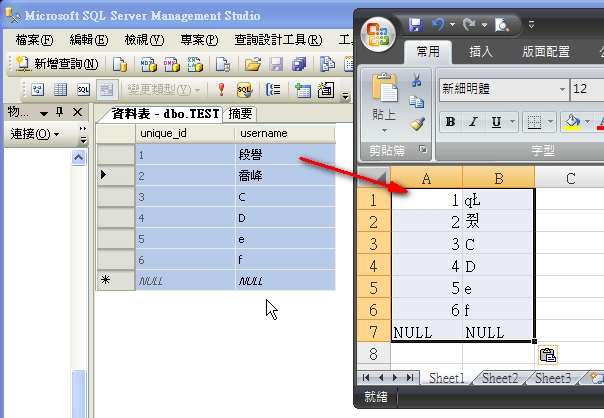
Task: Click the Save disk icon in SSMS toolbar
Action: 276,64
